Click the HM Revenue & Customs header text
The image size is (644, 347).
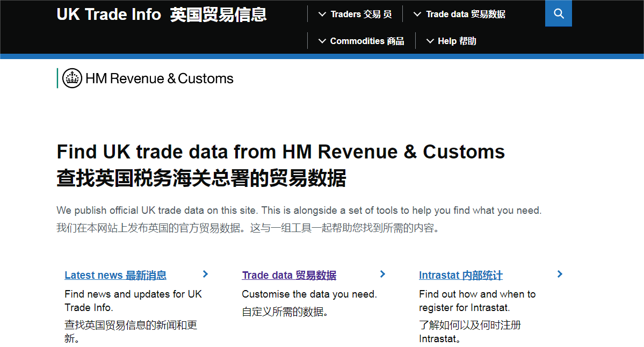(159, 78)
